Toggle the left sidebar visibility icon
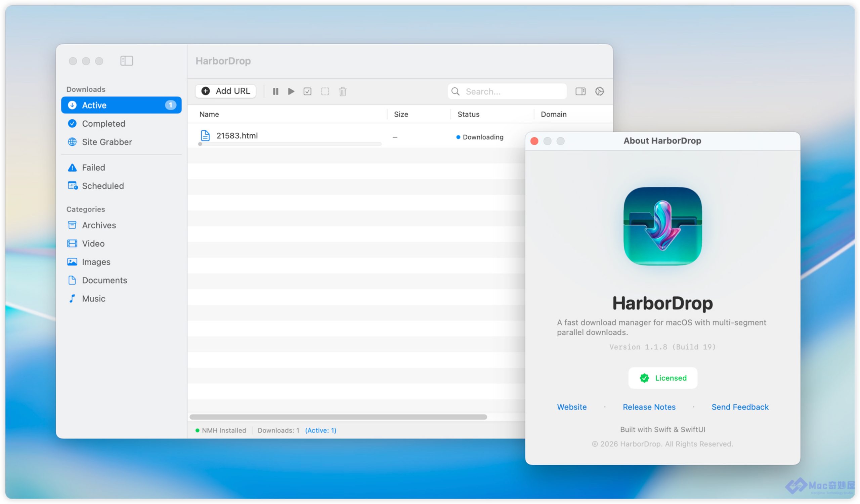 (x=127, y=61)
